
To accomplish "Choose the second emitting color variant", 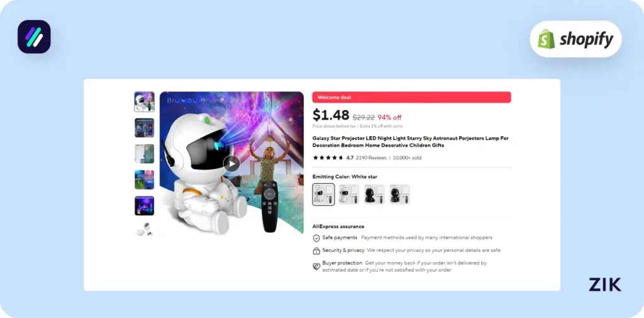I will [x=348, y=194].
